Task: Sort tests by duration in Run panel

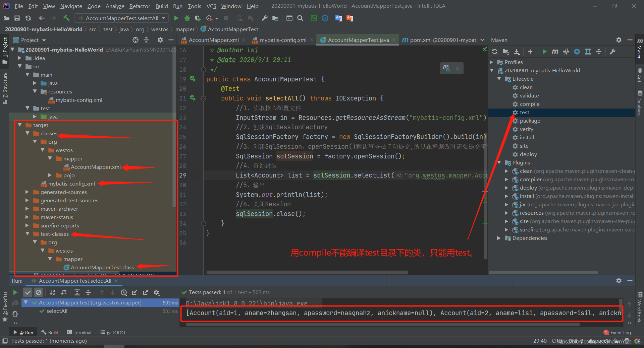Action: click(64, 292)
